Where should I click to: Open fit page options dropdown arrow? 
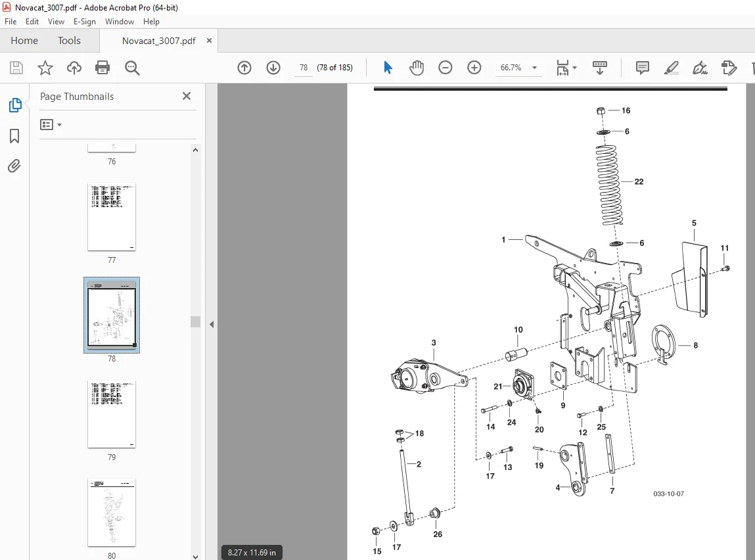574,68
